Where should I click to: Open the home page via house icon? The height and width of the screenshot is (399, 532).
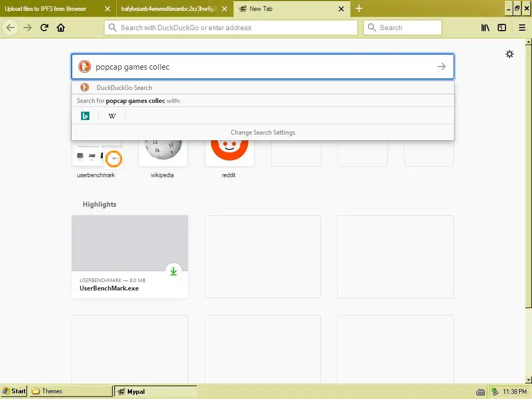click(61, 28)
